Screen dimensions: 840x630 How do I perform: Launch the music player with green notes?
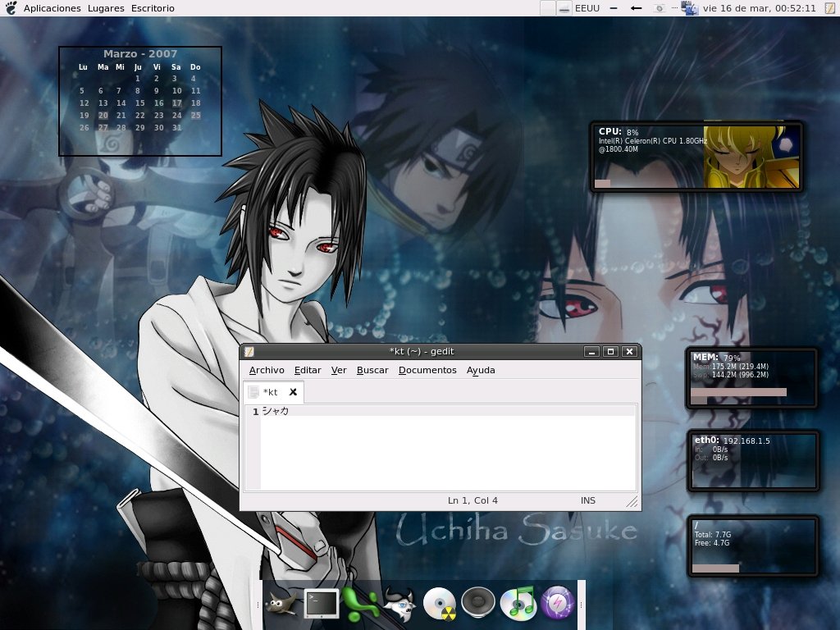point(518,603)
